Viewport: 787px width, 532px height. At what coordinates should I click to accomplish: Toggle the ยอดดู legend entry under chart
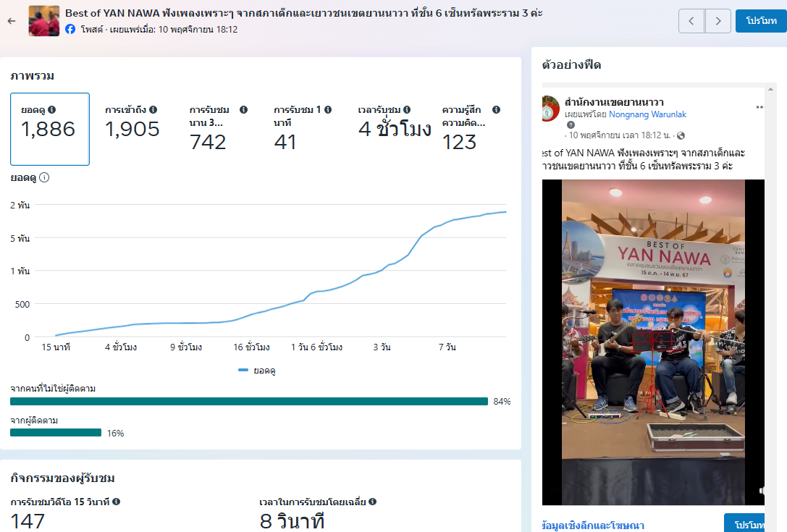(256, 371)
